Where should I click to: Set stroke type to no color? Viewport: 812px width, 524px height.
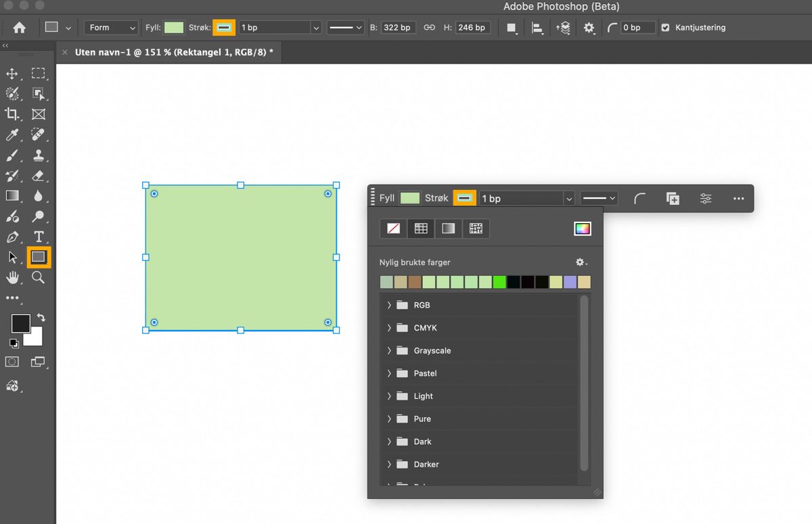(393, 229)
